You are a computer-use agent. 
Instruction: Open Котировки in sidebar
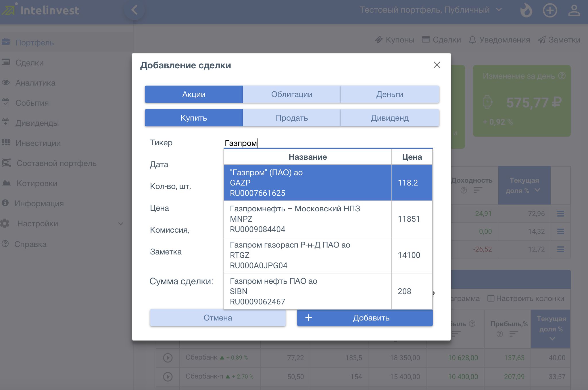[37, 183]
